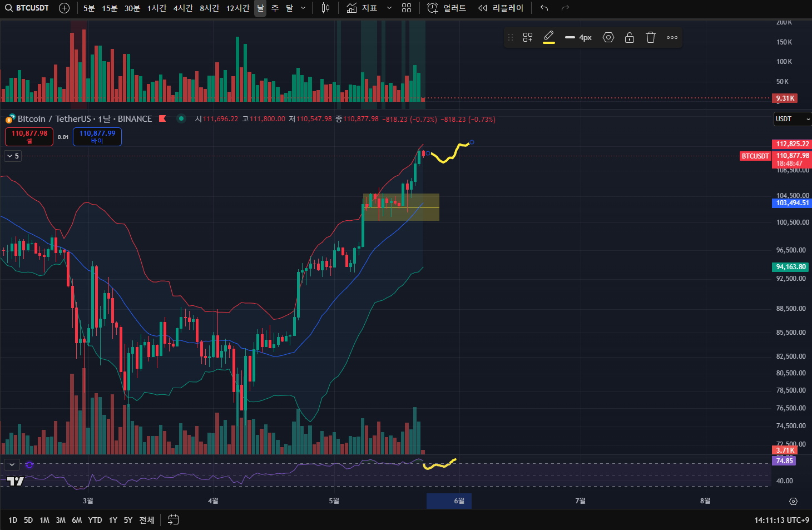
Task: Collapse the RSI pane legend chevron
Action: click(12, 464)
